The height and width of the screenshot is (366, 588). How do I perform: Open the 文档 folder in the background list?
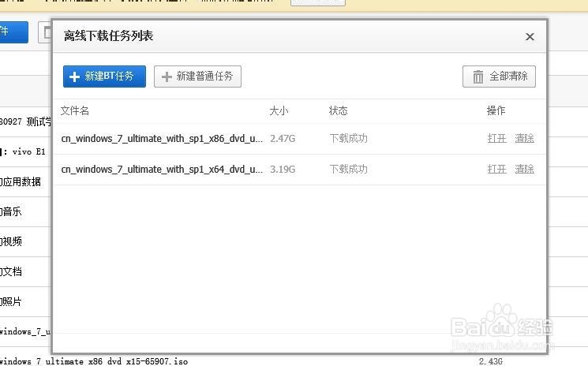click(x=11, y=271)
